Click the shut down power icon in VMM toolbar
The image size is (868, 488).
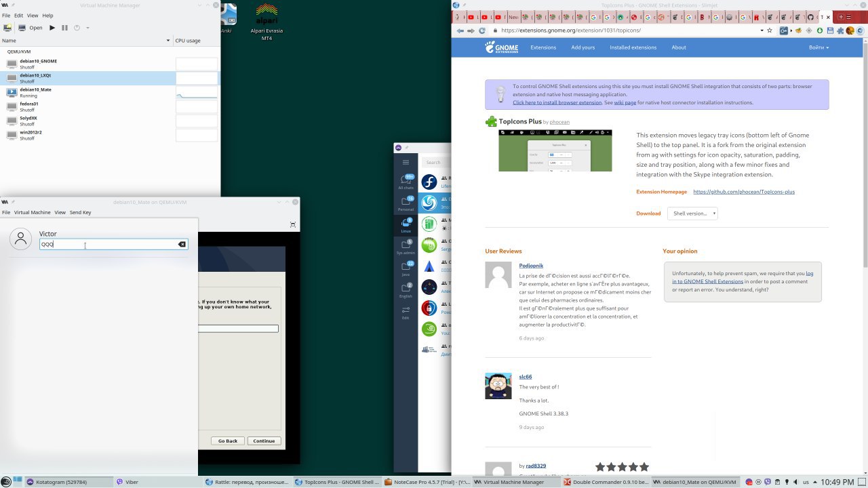[77, 28]
